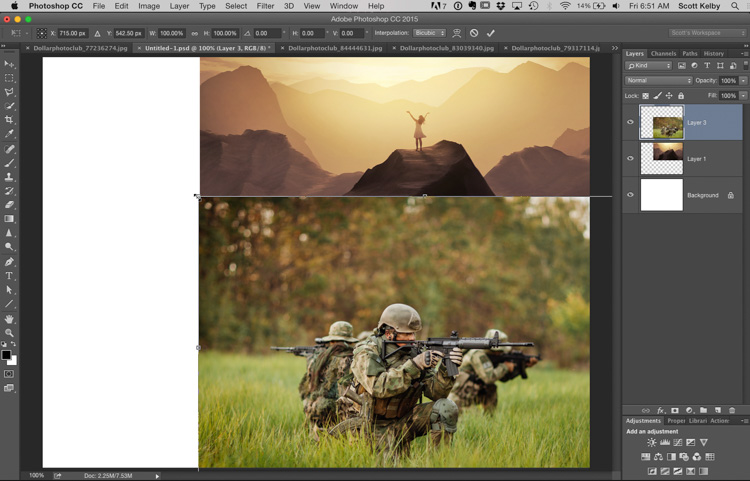Commit the transform with the checkmark icon

491,33
